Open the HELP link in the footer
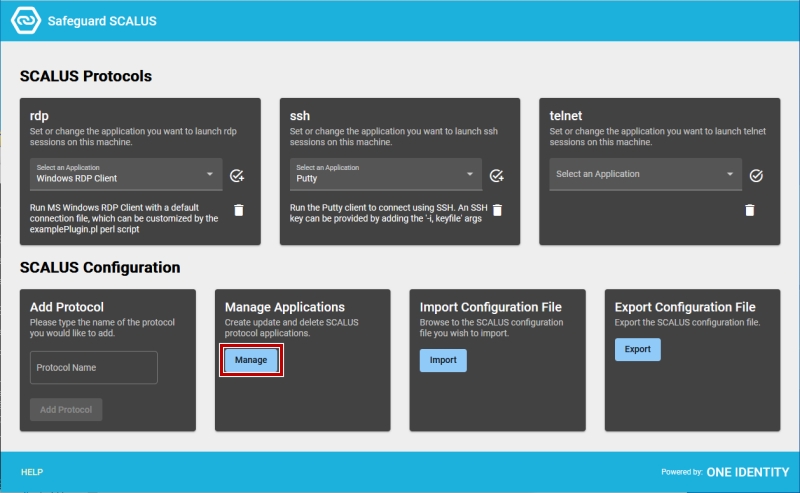The height and width of the screenshot is (493, 800). pyautogui.click(x=32, y=472)
